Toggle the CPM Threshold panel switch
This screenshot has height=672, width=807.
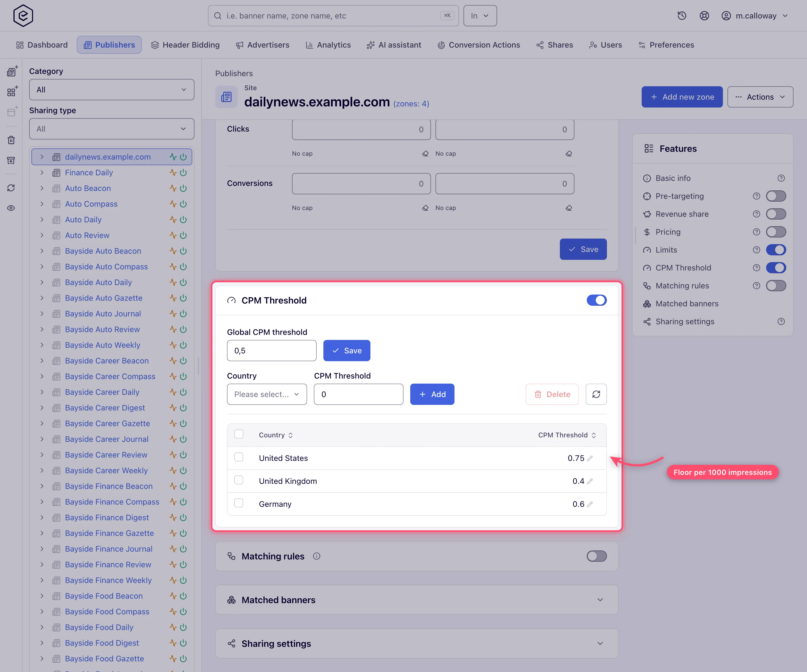pos(596,300)
